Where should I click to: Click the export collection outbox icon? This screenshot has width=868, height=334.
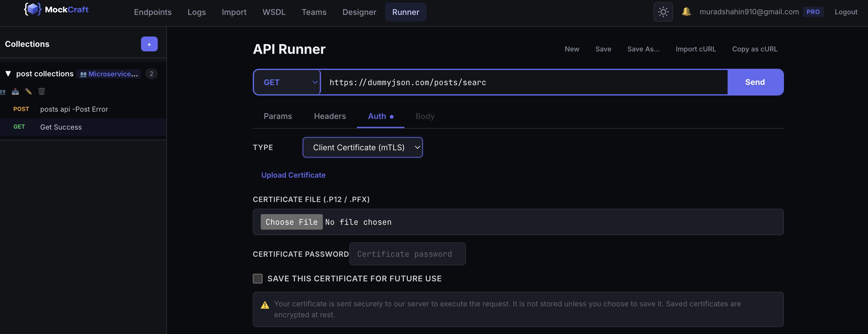pos(16,92)
